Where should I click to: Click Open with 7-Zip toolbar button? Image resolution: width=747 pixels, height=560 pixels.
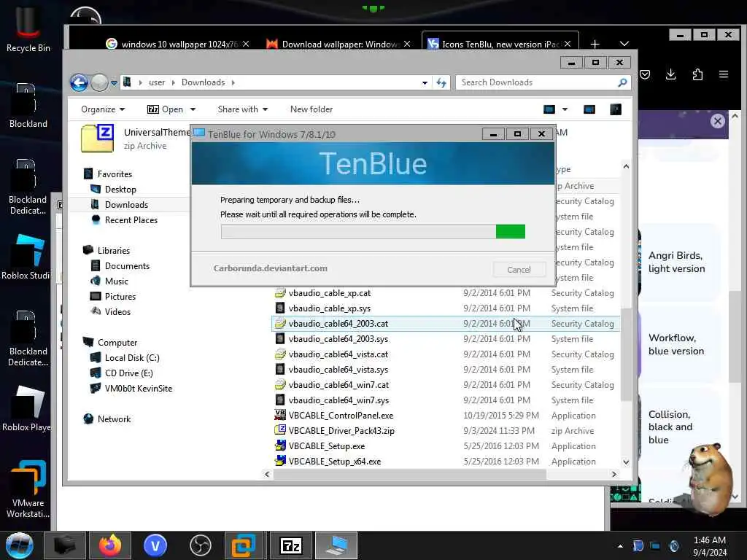tap(166, 109)
